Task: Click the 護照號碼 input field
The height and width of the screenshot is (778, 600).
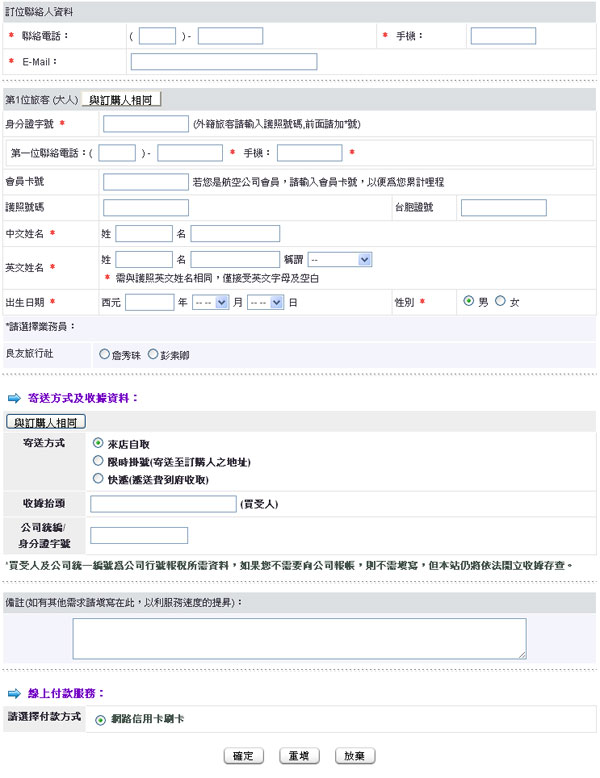Action: tap(146, 207)
